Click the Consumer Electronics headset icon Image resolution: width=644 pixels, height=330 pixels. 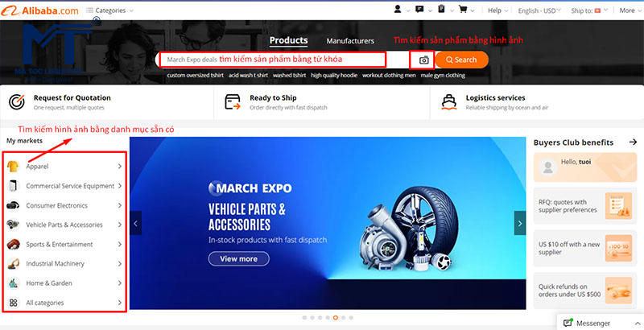coord(13,205)
